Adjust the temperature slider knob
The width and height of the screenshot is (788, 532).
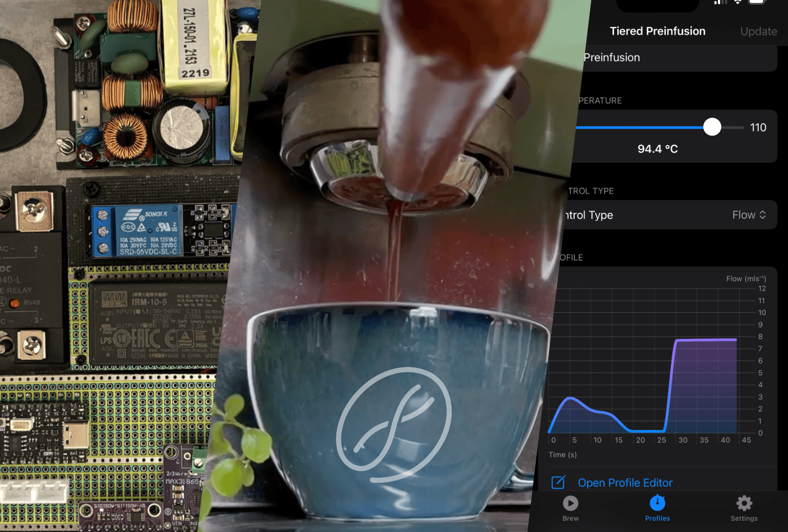pos(712,127)
